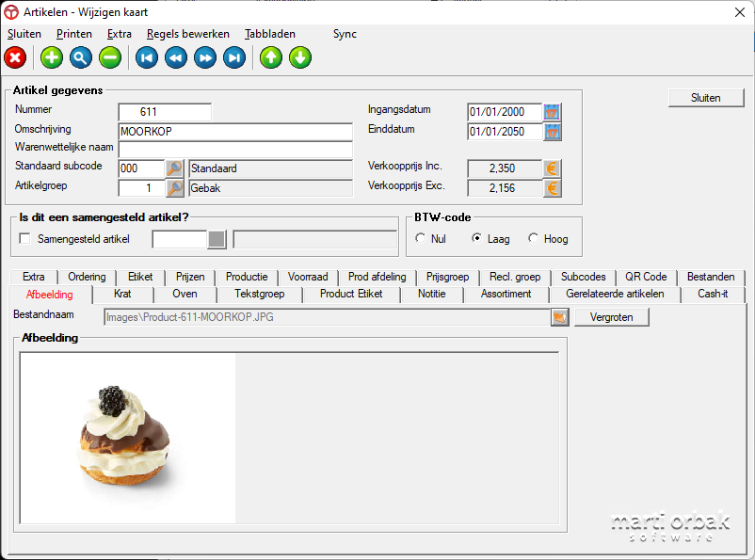Image resolution: width=755 pixels, height=560 pixels.
Task: Click the Sluiten button on the right
Action: pos(706,98)
